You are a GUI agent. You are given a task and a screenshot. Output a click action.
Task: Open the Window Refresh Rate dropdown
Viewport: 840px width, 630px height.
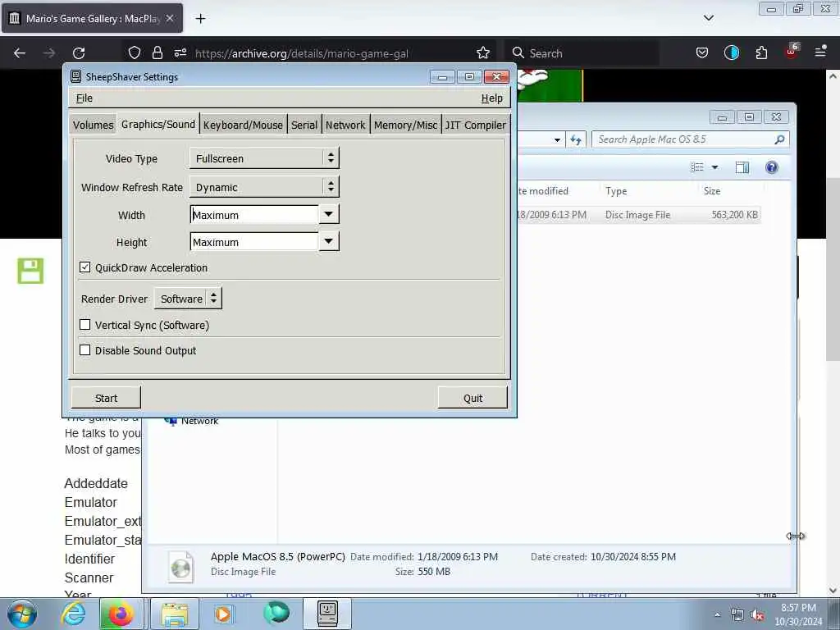[264, 187]
